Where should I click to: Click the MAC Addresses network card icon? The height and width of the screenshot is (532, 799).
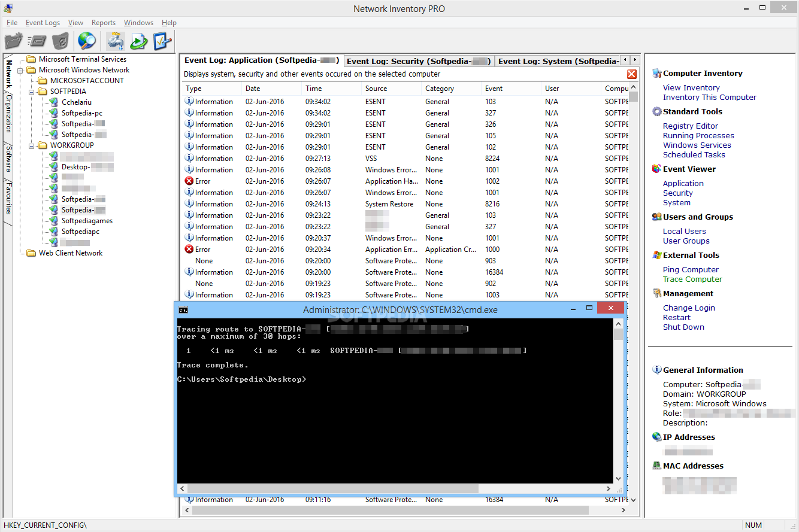(x=657, y=466)
